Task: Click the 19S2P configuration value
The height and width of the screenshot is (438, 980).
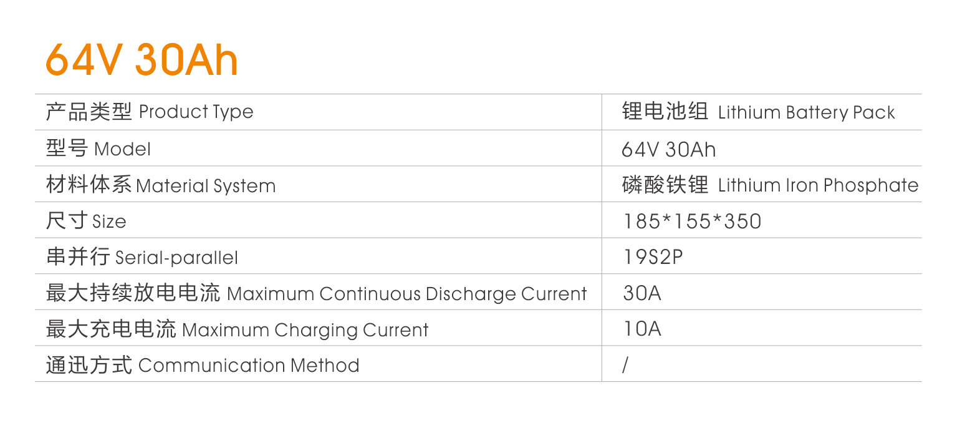Action: 653,257
